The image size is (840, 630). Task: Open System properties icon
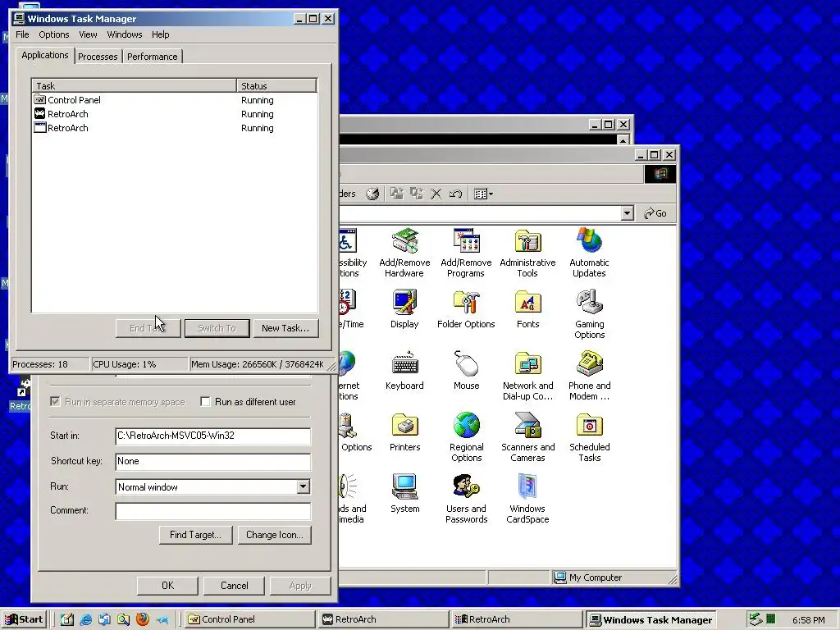coord(404,494)
